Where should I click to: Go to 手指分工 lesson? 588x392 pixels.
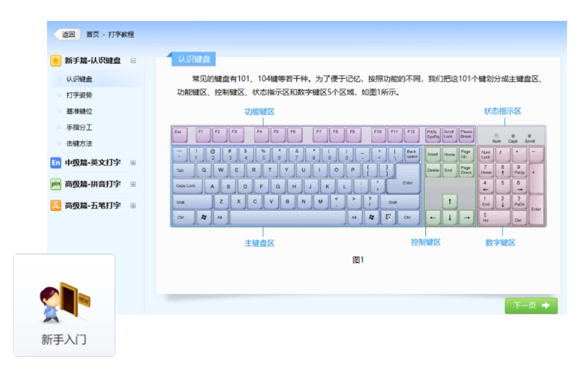79,128
